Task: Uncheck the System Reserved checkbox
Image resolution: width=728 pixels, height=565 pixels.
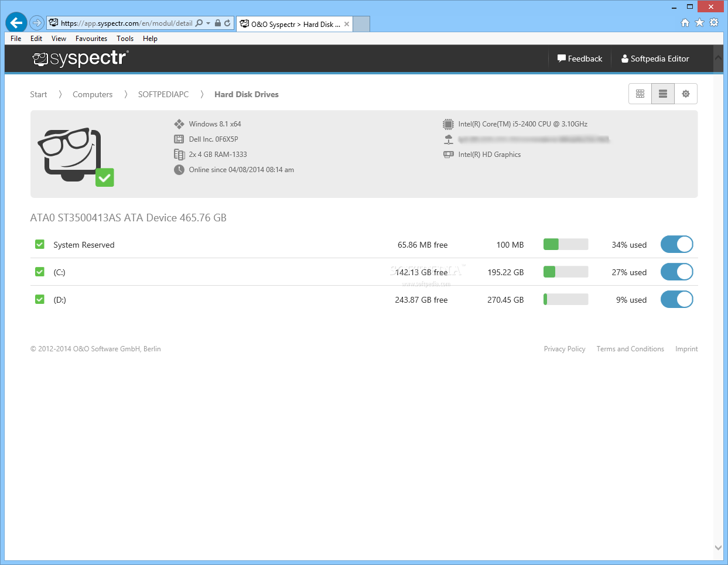Action: tap(40, 244)
